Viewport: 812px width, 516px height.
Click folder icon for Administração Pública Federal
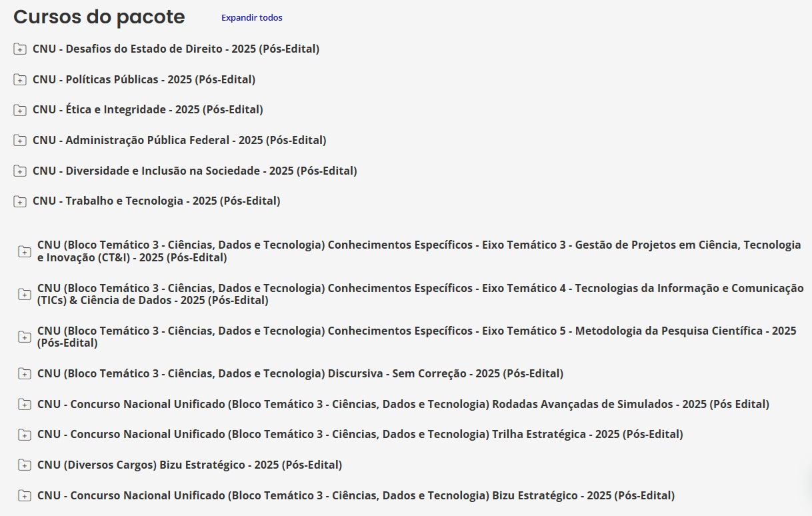click(x=20, y=141)
